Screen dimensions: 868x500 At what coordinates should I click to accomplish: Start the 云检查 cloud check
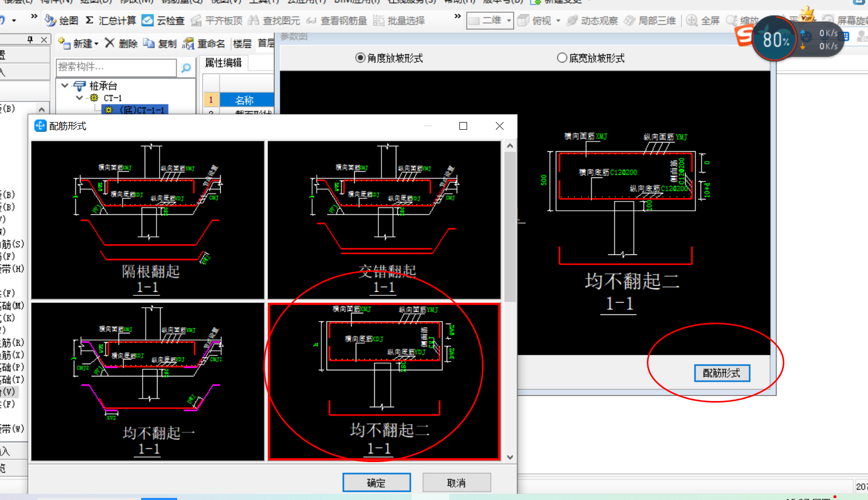tap(163, 21)
